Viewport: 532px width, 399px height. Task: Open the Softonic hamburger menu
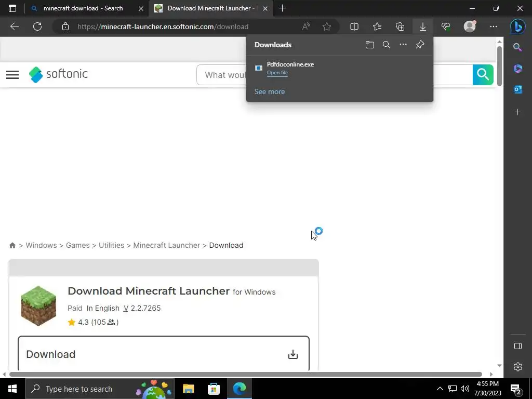[12, 75]
